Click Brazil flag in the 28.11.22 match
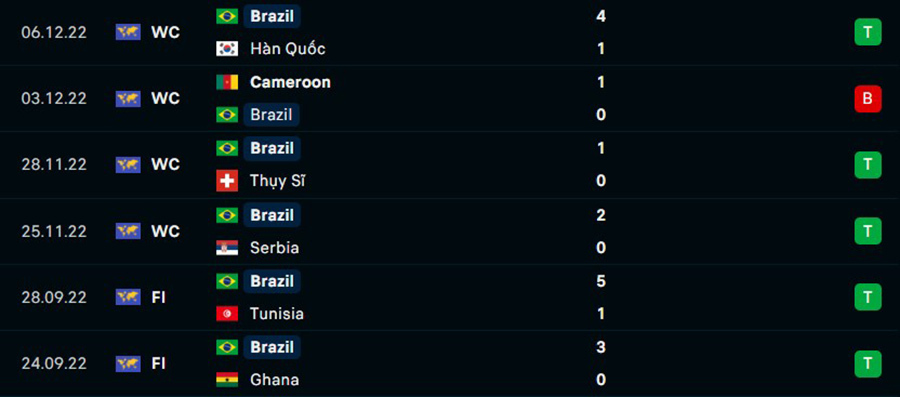This screenshot has width=900, height=397. pos(227,149)
